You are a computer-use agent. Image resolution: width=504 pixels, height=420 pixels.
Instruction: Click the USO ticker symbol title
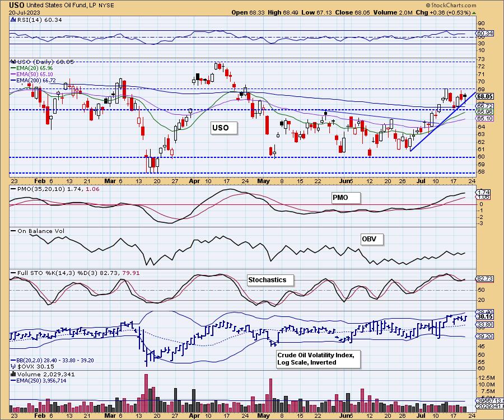(x=16, y=5)
